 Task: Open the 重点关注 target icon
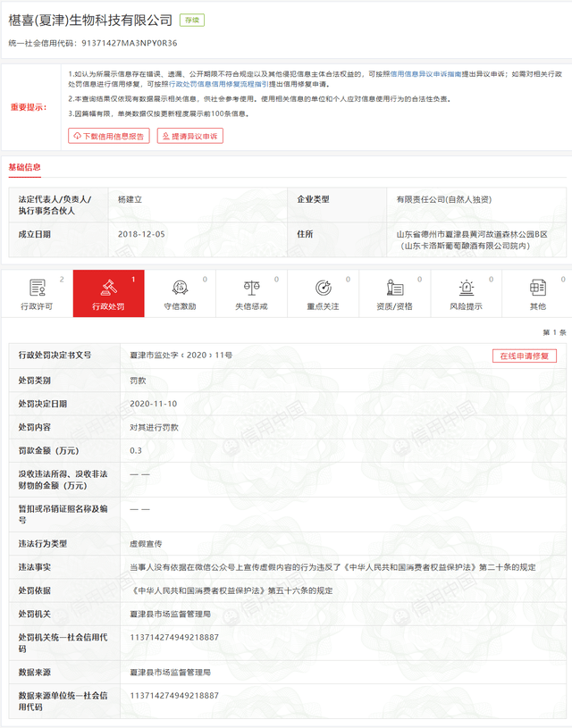[x=323, y=288]
